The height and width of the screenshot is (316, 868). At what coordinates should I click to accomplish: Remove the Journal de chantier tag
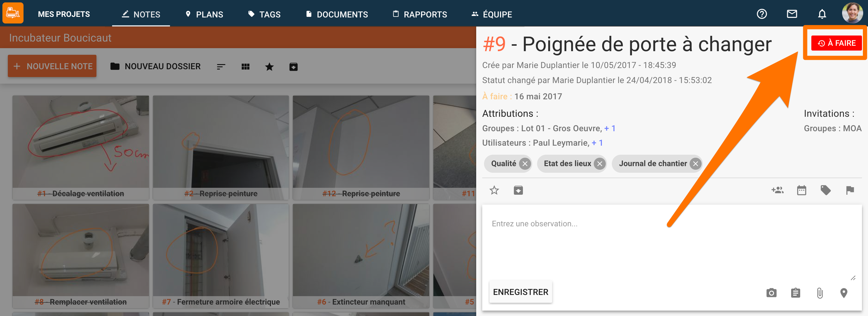pyautogui.click(x=695, y=164)
